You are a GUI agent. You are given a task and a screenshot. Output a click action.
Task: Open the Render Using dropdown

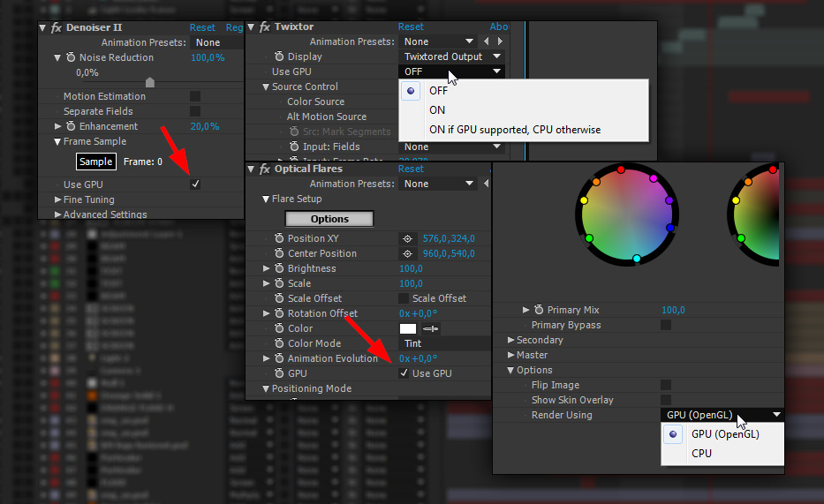pos(722,415)
